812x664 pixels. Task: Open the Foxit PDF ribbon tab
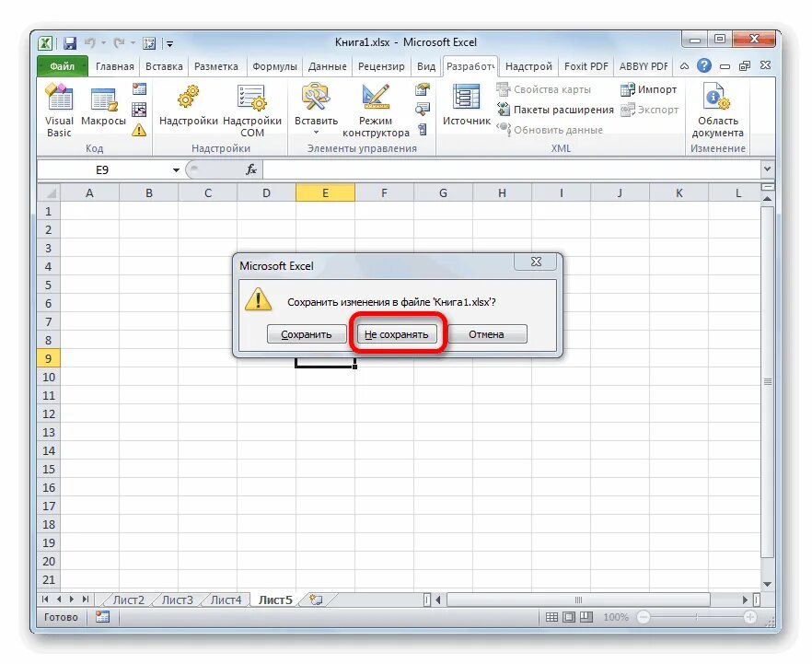click(x=586, y=66)
